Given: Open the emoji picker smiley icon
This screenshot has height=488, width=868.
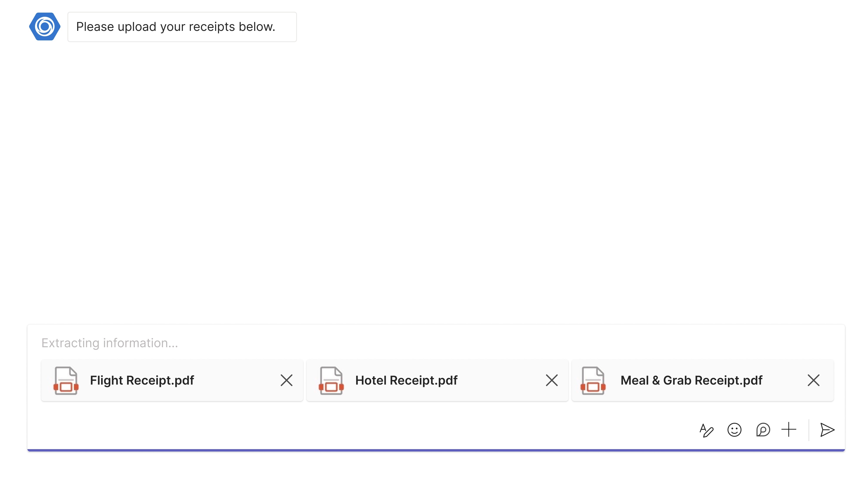Looking at the screenshot, I should click(x=734, y=430).
